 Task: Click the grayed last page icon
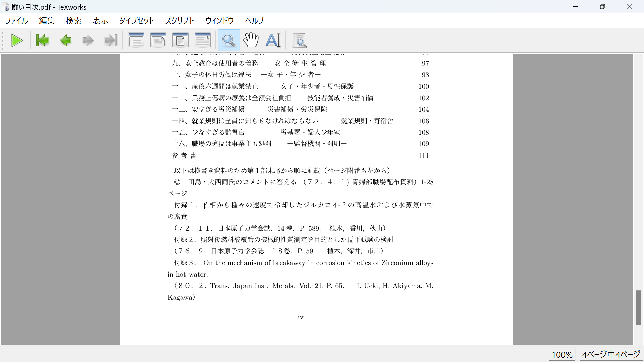[x=111, y=41]
